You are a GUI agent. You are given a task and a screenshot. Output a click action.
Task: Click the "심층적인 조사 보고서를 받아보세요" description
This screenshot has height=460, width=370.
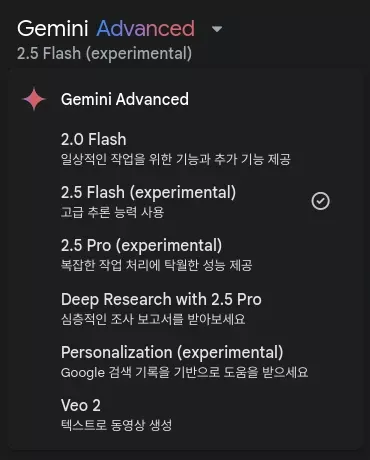point(153,319)
